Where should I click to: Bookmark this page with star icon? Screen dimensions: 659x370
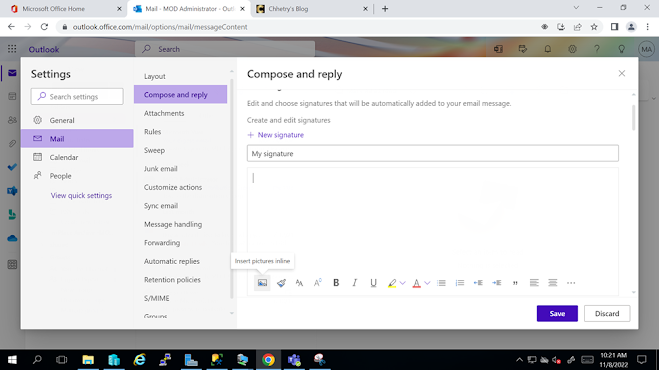pos(594,27)
